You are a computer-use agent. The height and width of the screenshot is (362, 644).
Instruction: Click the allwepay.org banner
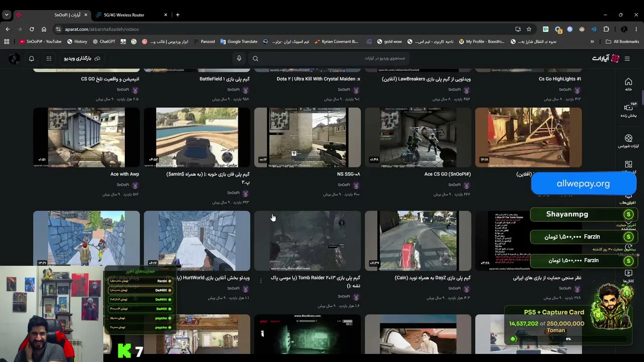(x=583, y=184)
